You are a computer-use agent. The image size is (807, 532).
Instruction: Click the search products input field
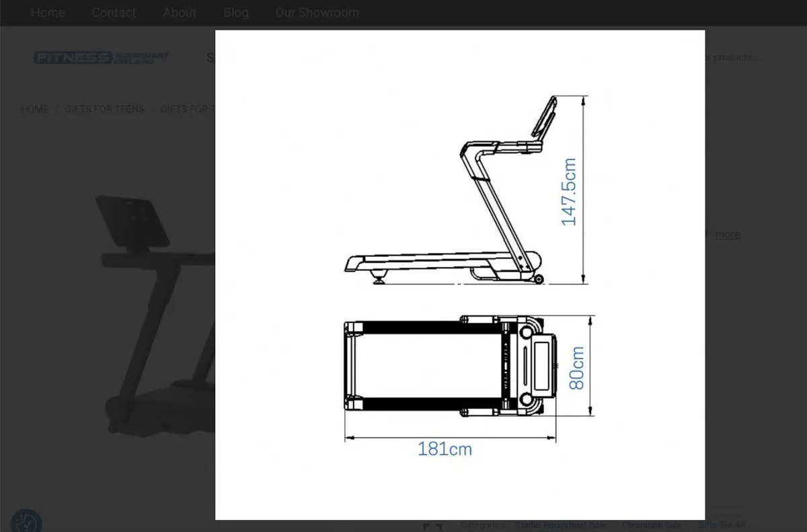click(733, 57)
